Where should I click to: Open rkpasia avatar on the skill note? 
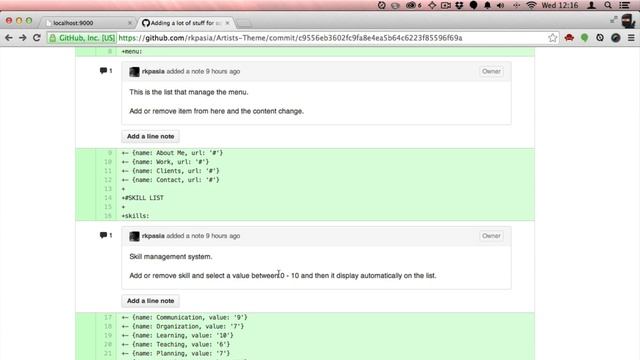click(x=134, y=236)
